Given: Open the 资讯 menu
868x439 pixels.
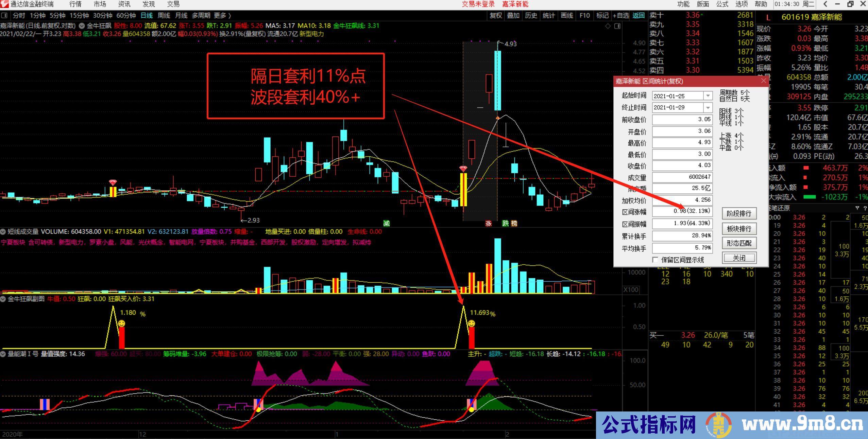Looking at the screenshot, I should (x=124, y=4).
